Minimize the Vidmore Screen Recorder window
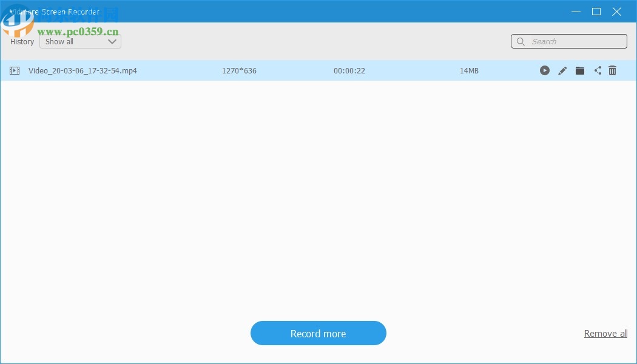The height and width of the screenshot is (364, 637). [575, 12]
